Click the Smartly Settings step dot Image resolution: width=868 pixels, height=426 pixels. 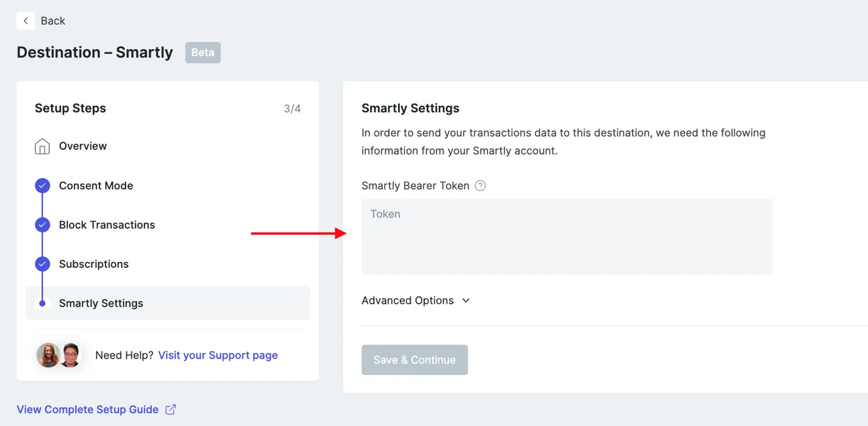pyautogui.click(x=42, y=303)
